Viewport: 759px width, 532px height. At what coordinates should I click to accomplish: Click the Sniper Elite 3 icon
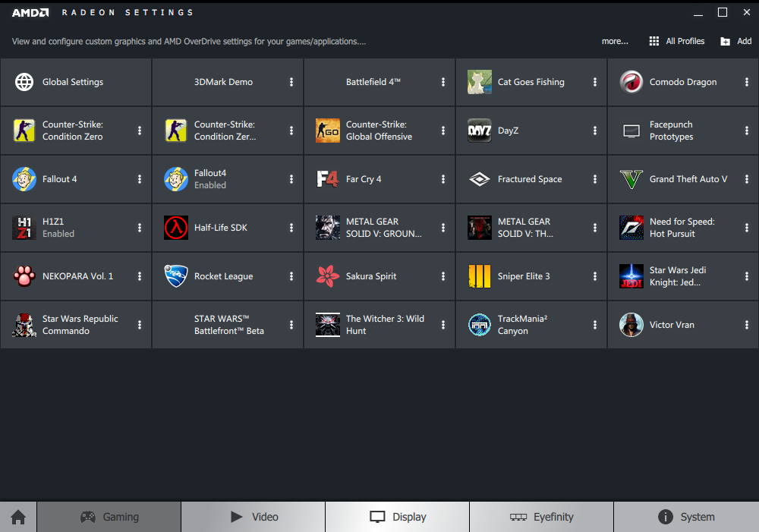[x=479, y=276]
